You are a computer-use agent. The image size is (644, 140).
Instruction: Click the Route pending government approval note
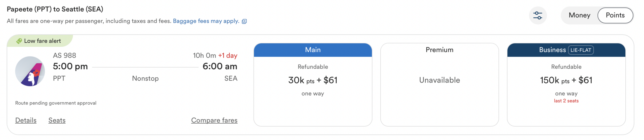pyautogui.click(x=56, y=103)
